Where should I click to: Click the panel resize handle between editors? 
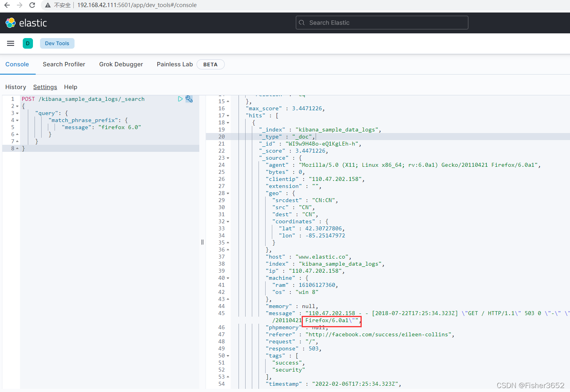click(x=202, y=242)
